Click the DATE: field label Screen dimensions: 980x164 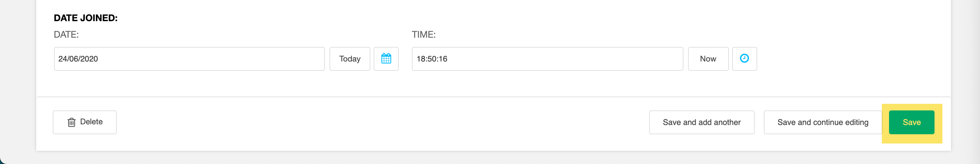(x=66, y=35)
